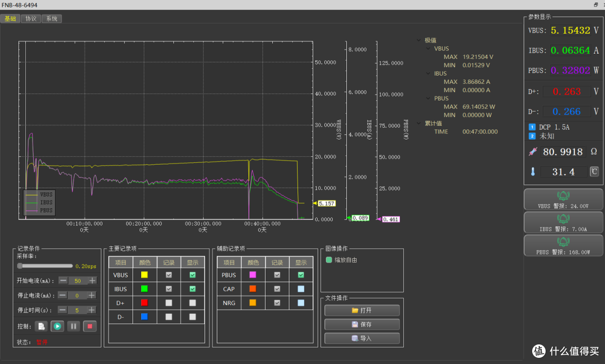Toggle the temperature unit °C icon
Image resolution: width=605 pixels, height=364 pixels.
click(x=594, y=171)
